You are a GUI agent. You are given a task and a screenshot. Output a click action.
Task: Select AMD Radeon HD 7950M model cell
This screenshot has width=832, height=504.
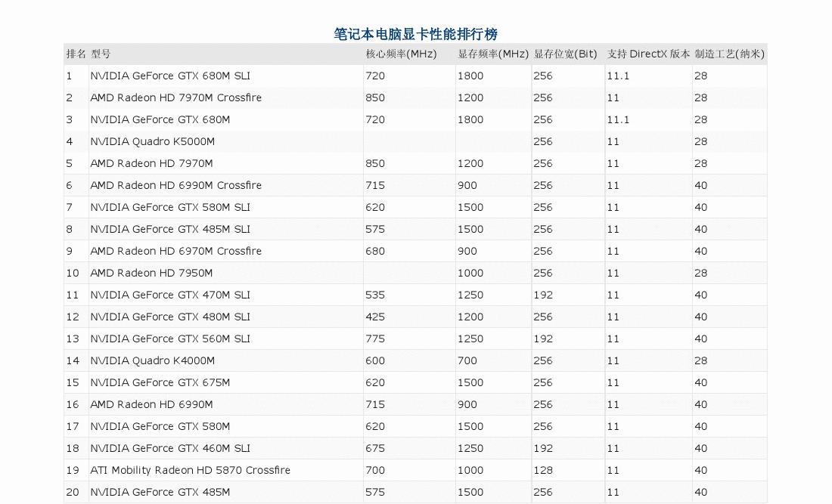(151, 273)
